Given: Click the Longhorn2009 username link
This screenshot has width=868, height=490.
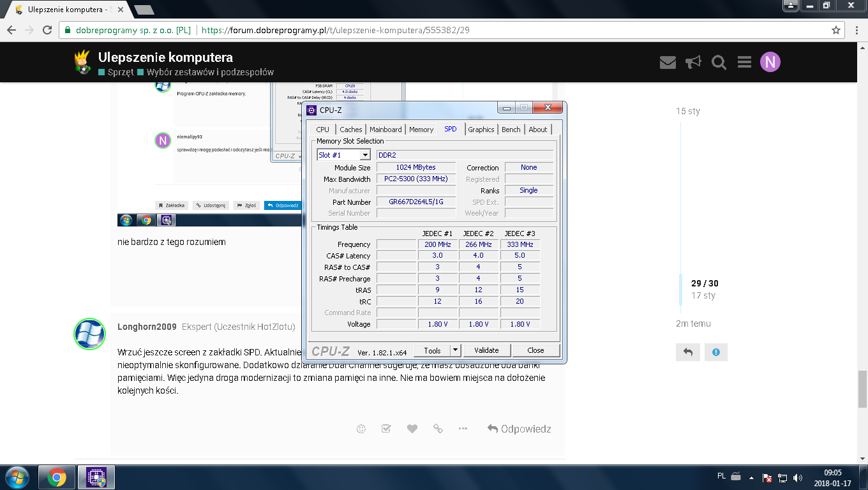Looking at the screenshot, I should point(147,327).
